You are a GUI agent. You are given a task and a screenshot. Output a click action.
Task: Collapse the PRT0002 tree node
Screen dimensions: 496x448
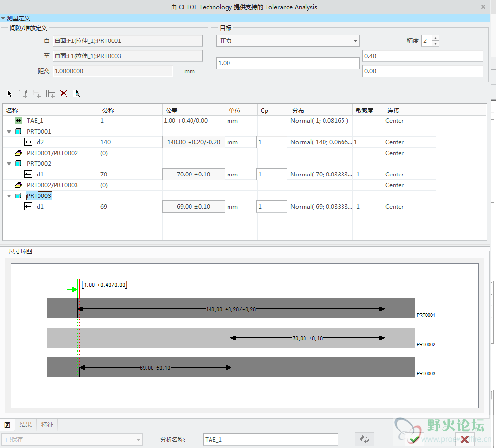point(9,164)
